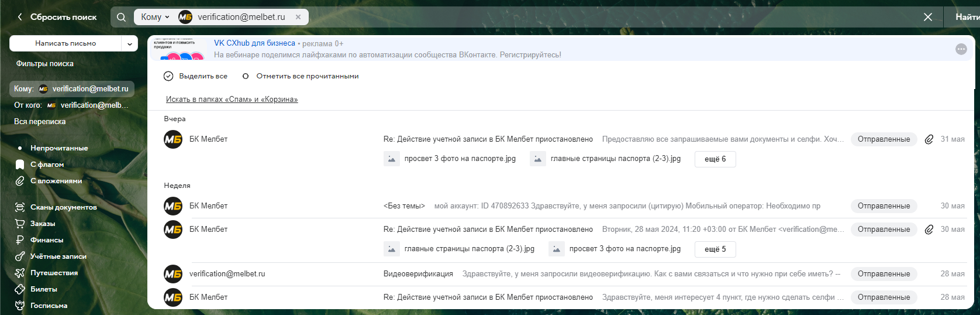Click the ad options ellipsis icon
Viewport: 980px width, 315px height.
point(961,49)
